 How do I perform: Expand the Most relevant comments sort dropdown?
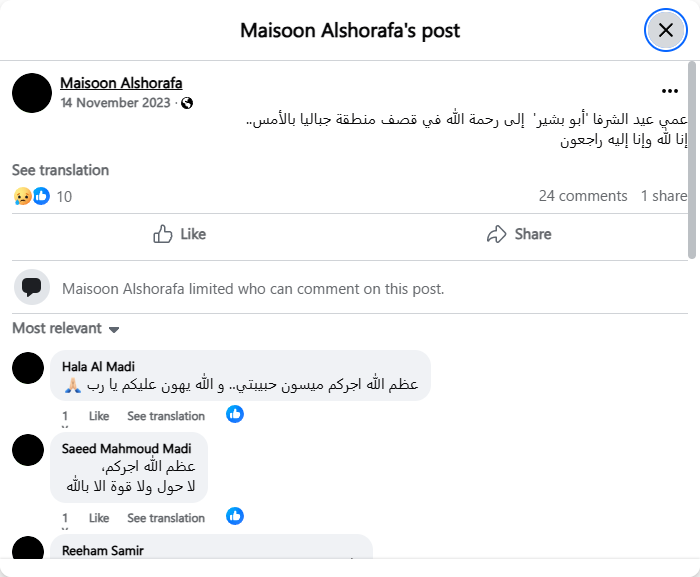click(x=66, y=329)
